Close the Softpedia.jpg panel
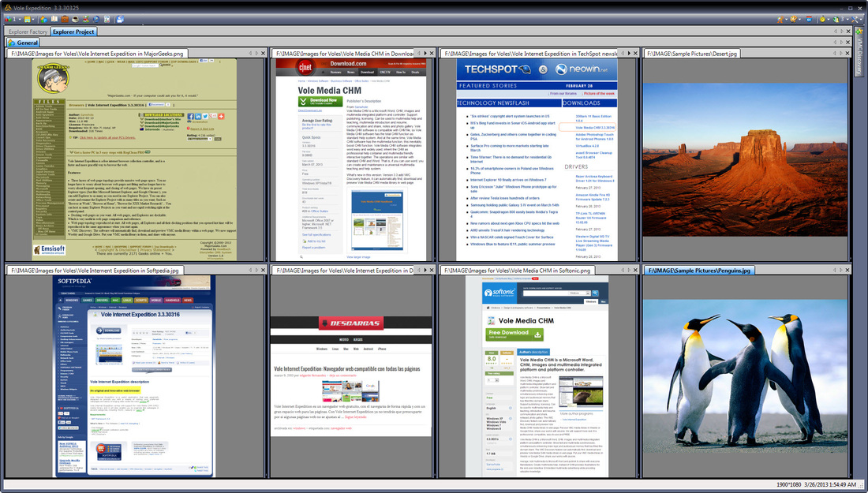Screen dimensions: 868x493 pos(263,271)
